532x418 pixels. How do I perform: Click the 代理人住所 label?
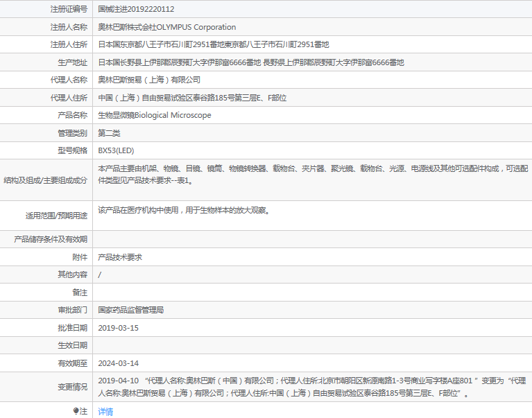(69, 98)
